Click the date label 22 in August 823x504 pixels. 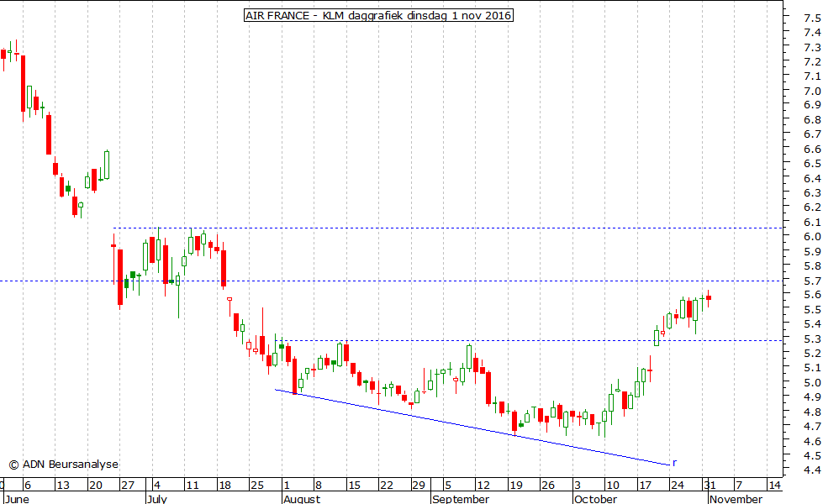point(387,486)
